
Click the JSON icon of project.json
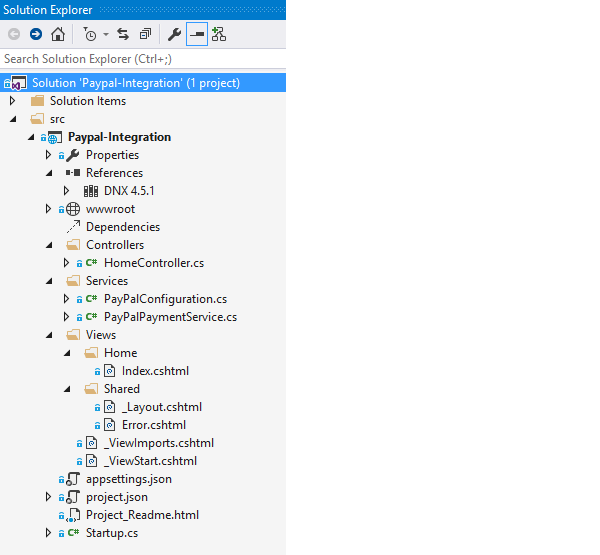(73, 497)
